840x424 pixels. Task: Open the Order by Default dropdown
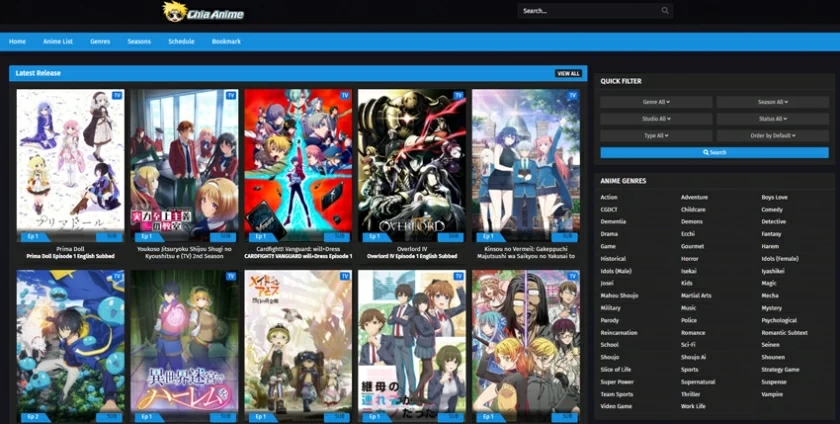click(x=772, y=136)
